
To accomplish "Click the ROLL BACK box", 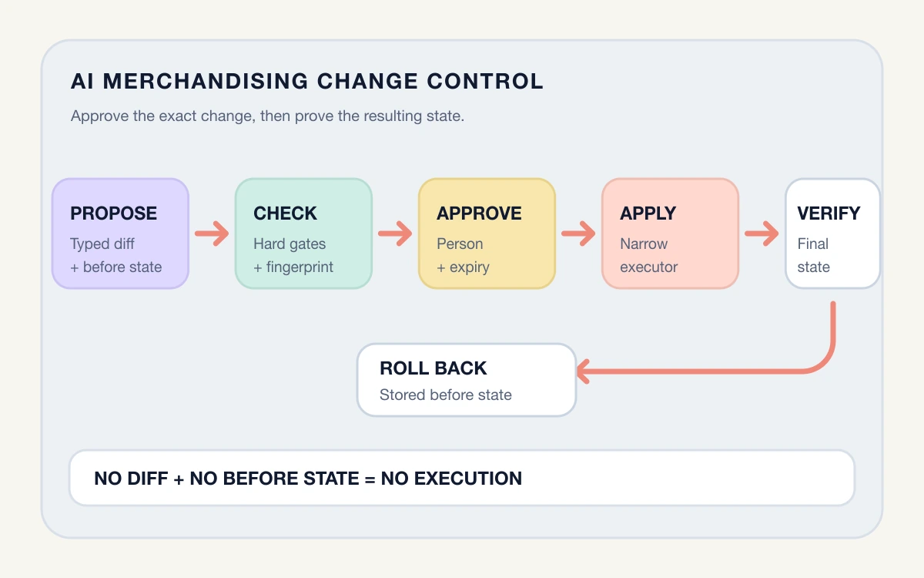I will (x=467, y=380).
